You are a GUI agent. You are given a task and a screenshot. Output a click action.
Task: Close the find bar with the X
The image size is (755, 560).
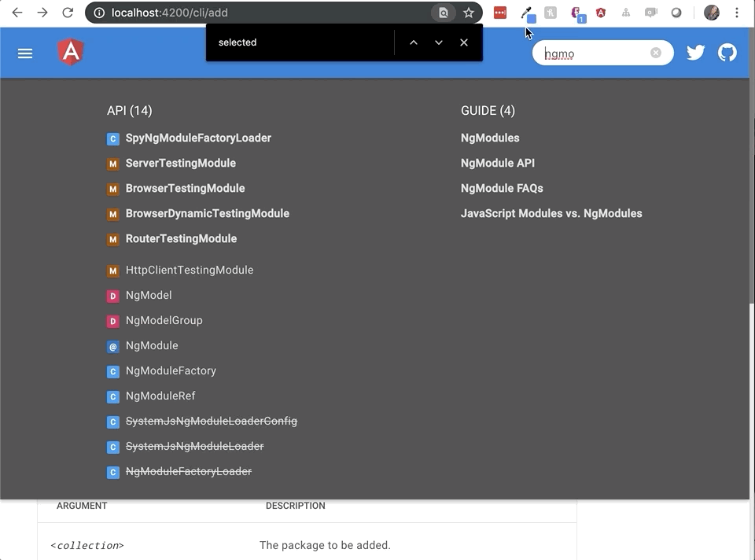click(464, 42)
